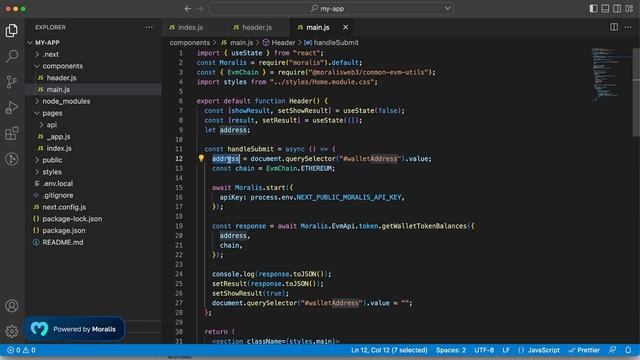Collapse the MY-APP root folder

coord(47,42)
